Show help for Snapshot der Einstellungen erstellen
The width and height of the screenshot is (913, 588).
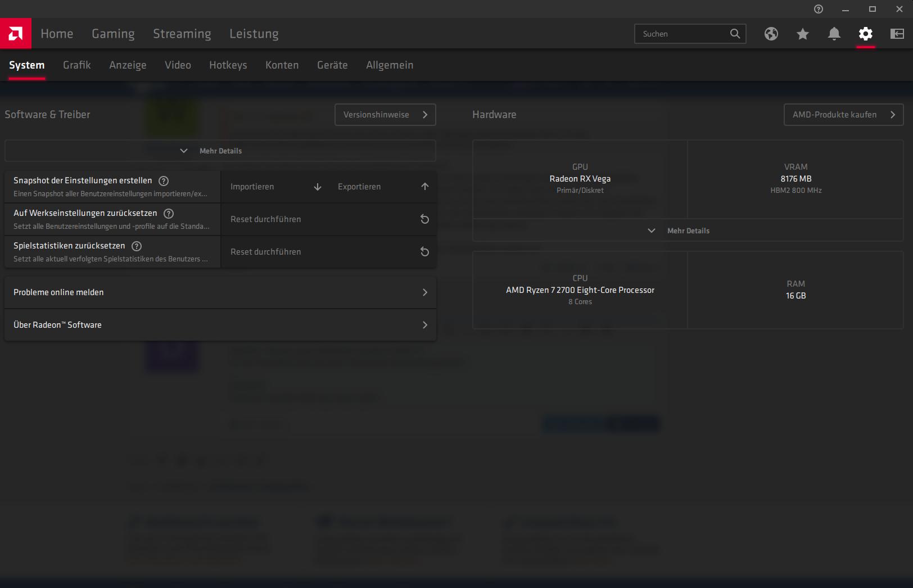pyautogui.click(x=164, y=181)
